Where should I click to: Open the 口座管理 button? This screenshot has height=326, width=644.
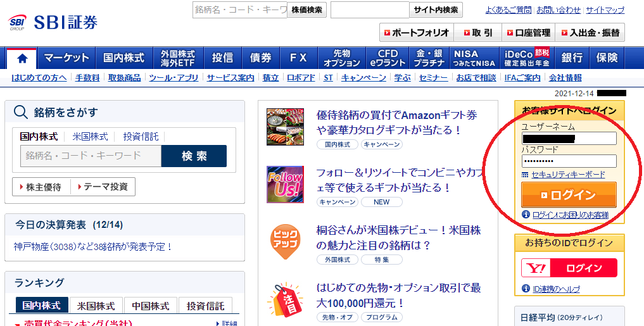529,32
